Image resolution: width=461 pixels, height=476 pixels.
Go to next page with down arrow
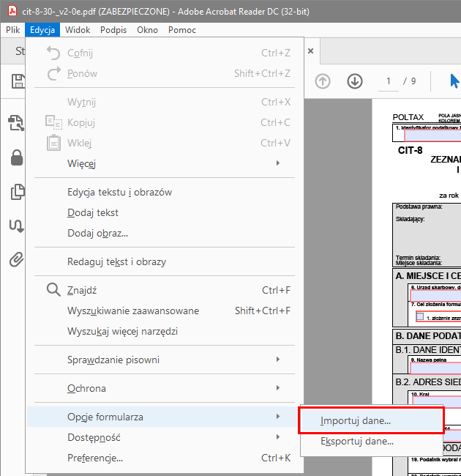[x=355, y=81]
